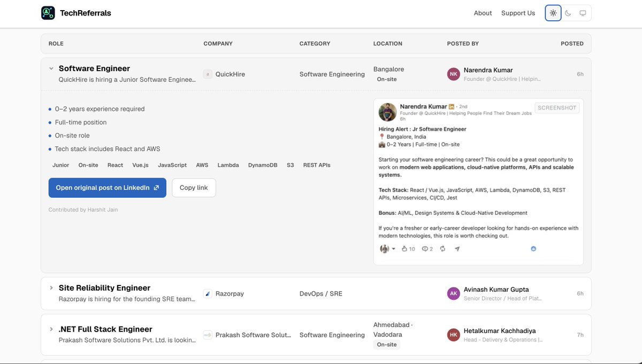Open reaction-as profile dropdown in screenshot
The image size is (642, 364).
click(387, 249)
